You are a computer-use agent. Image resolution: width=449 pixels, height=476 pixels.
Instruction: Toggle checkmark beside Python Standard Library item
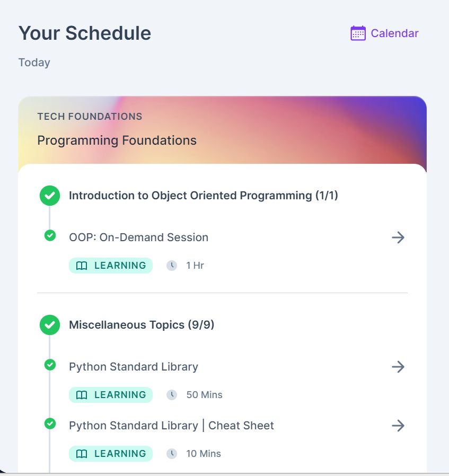50,365
